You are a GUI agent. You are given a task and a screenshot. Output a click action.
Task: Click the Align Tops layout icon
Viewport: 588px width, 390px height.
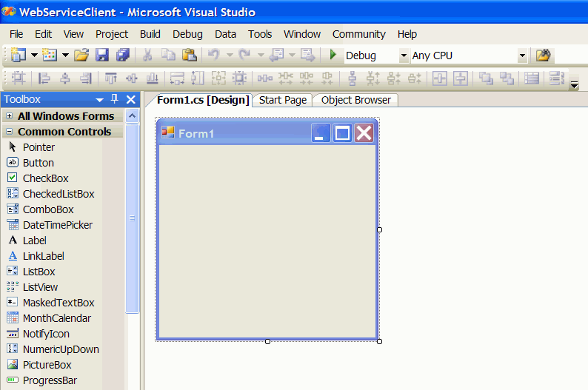click(111, 78)
